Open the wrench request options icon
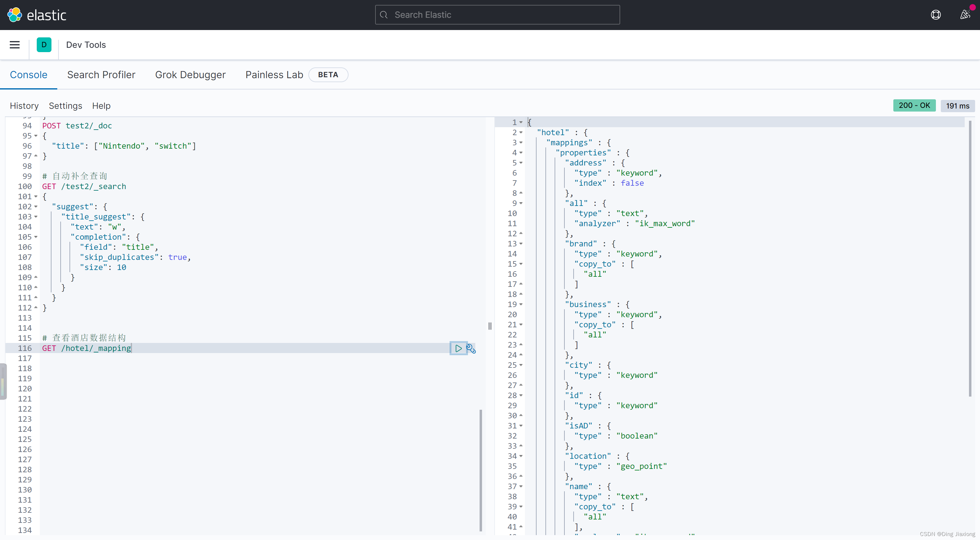 pyautogui.click(x=471, y=348)
